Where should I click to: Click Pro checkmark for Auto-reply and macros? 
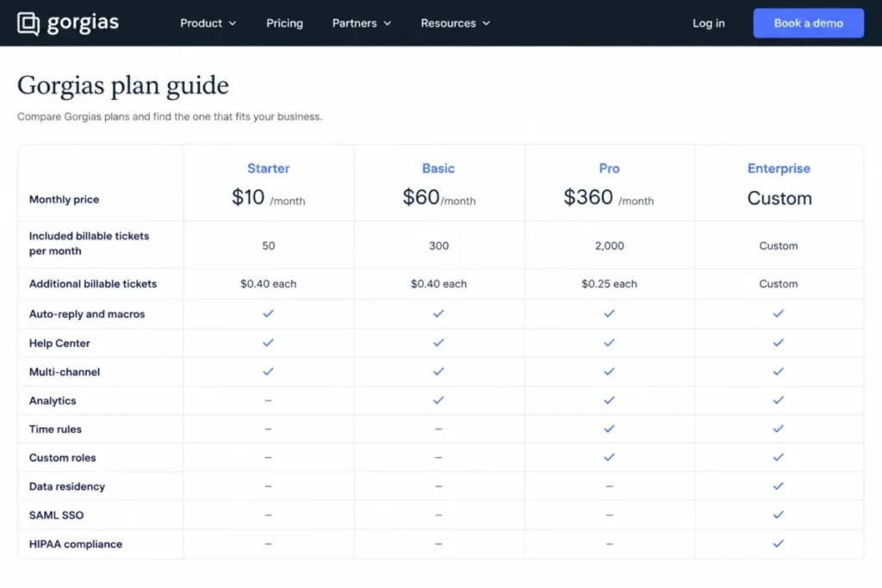tap(609, 313)
